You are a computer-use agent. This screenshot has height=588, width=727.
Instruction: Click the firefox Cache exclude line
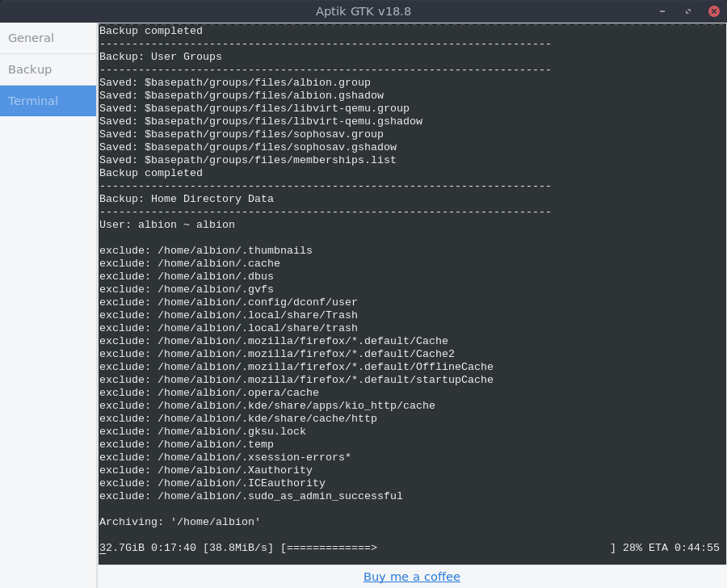(x=275, y=340)
